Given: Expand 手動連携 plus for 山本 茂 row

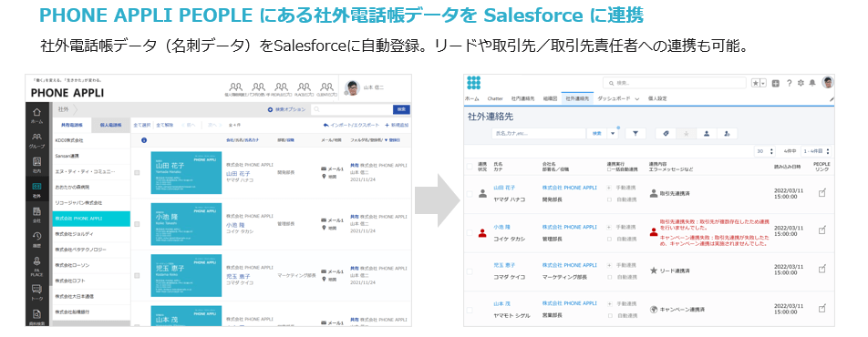Looking at the screenshot, I should 609,304.
